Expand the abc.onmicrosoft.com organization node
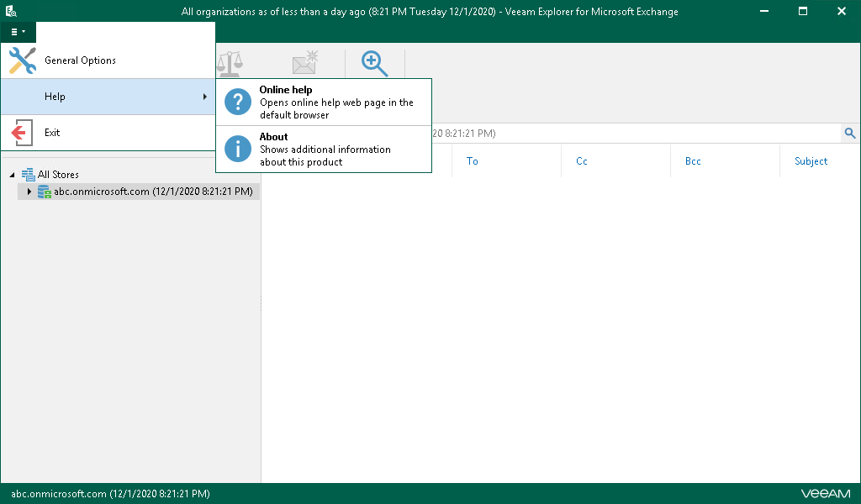 click(x=29, y=192)
